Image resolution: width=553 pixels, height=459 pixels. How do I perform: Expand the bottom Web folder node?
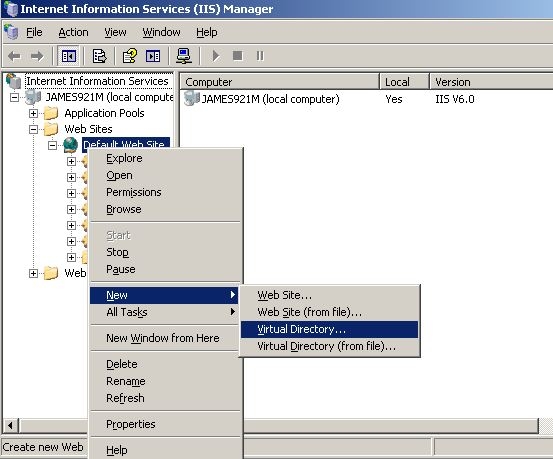pyautogui.click(x=34, y=273)
